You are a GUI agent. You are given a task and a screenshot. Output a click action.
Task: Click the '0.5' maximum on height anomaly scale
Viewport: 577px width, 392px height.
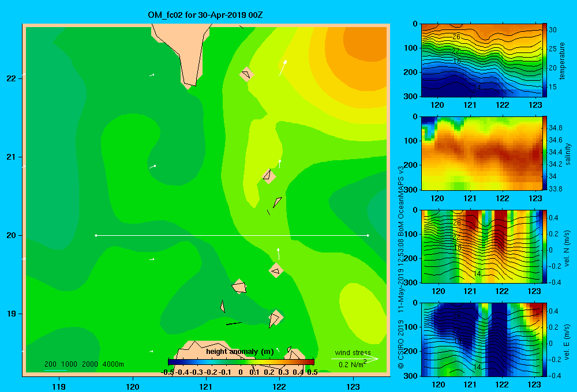[x=312, y=372]
